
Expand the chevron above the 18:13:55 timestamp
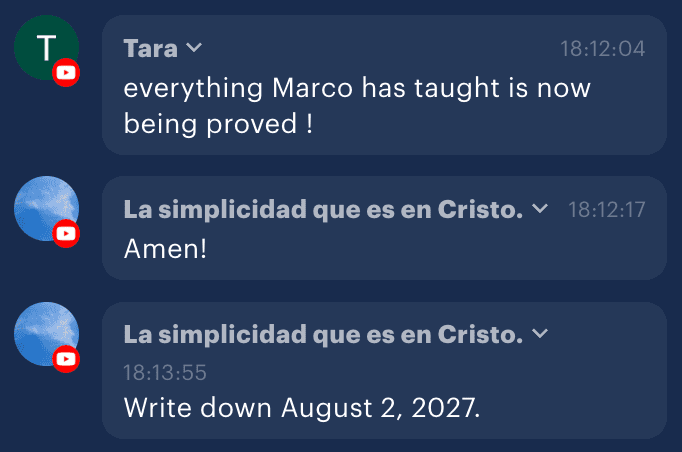click(x=540, y=334)
